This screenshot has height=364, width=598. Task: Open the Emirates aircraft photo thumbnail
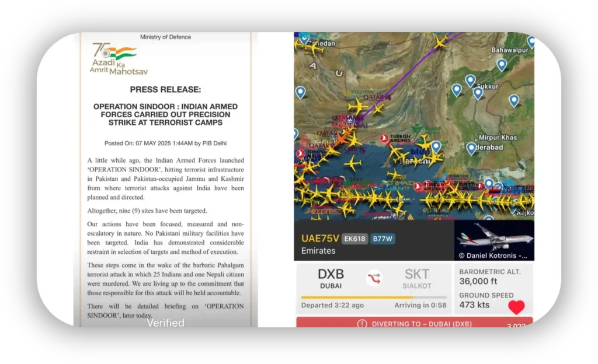click(x=494, y=240)
